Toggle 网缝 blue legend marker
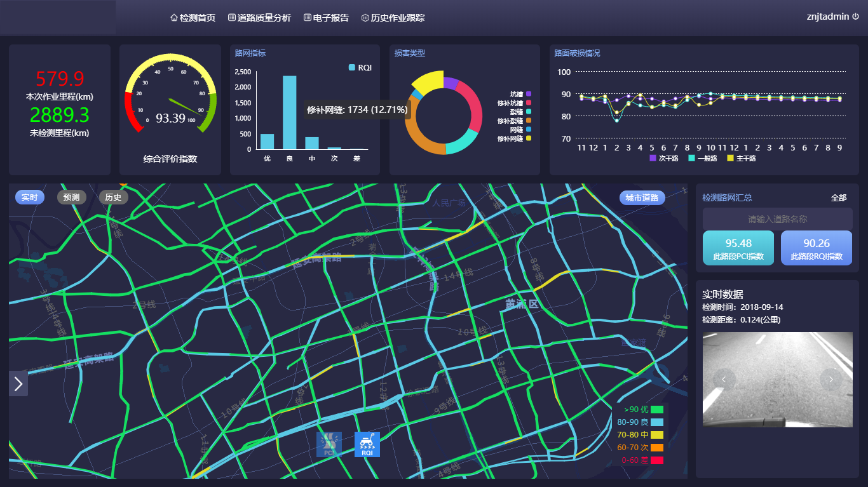 pos(529,130)
